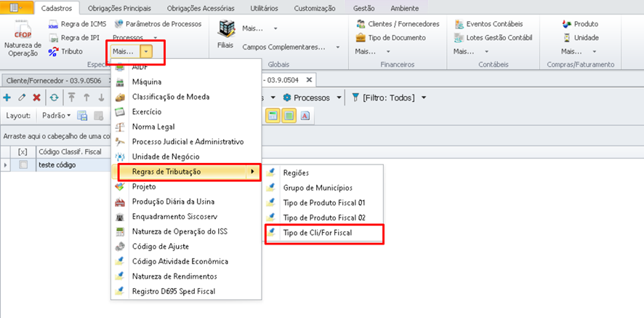This screenshot has height=318, width=644.
Task: Expand the Mais… dropdown in Financeiros
Action: pos(387,52)
